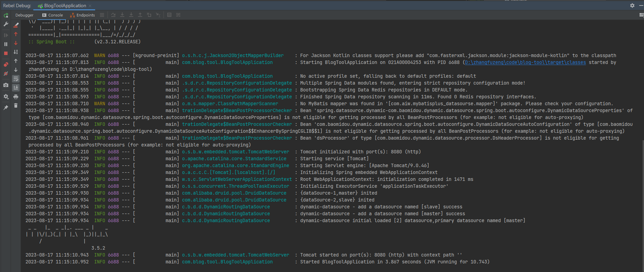Click the Run to Cursor icon

tap(158, 15)
